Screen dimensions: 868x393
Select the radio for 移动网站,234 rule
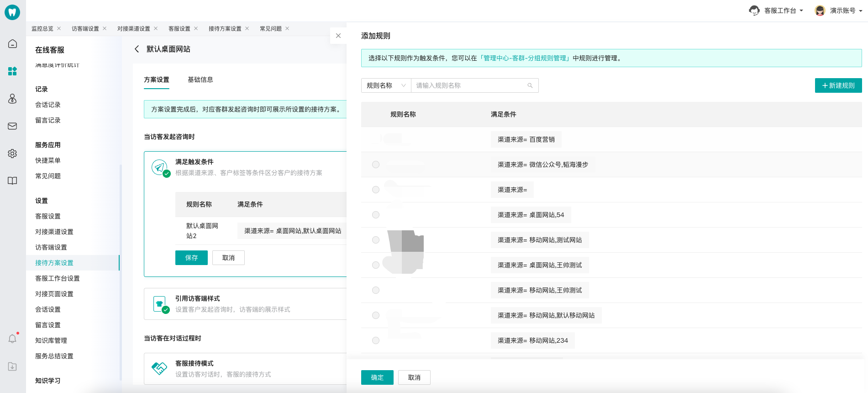click(x=376, y=340)
